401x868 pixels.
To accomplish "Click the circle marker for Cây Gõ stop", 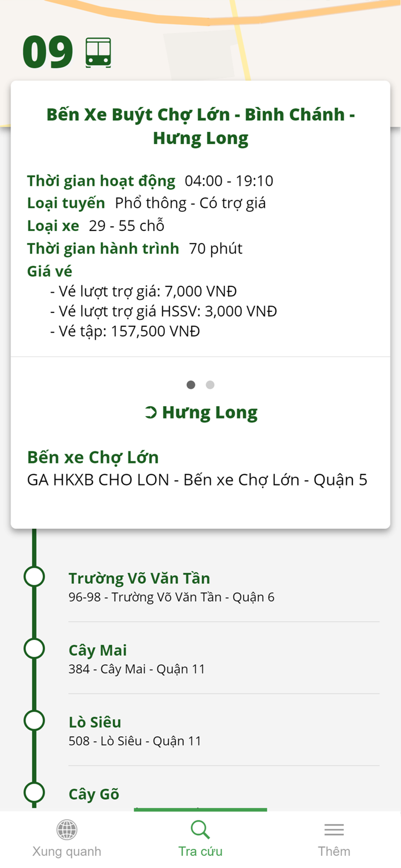I will (x=34, y=793).
